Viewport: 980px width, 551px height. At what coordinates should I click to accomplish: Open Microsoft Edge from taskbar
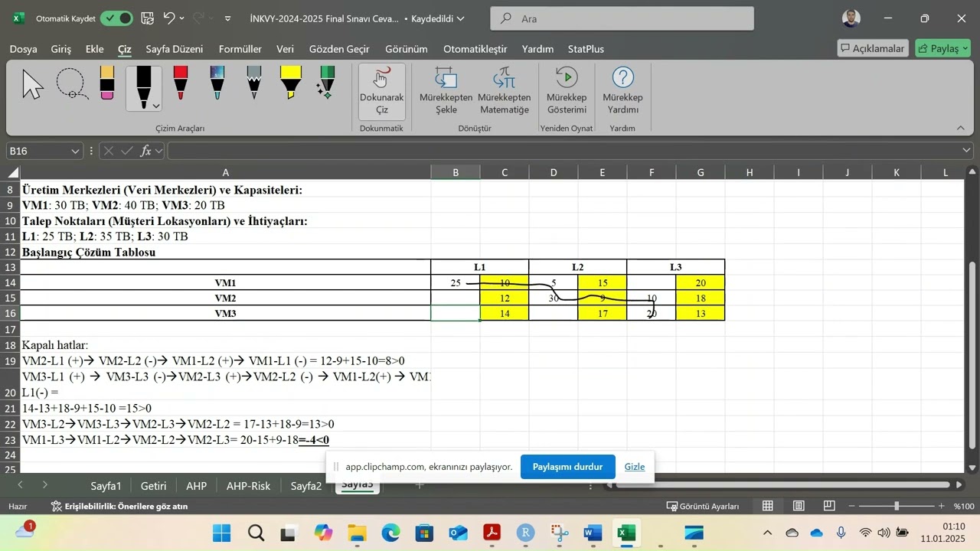click(390, 533)
